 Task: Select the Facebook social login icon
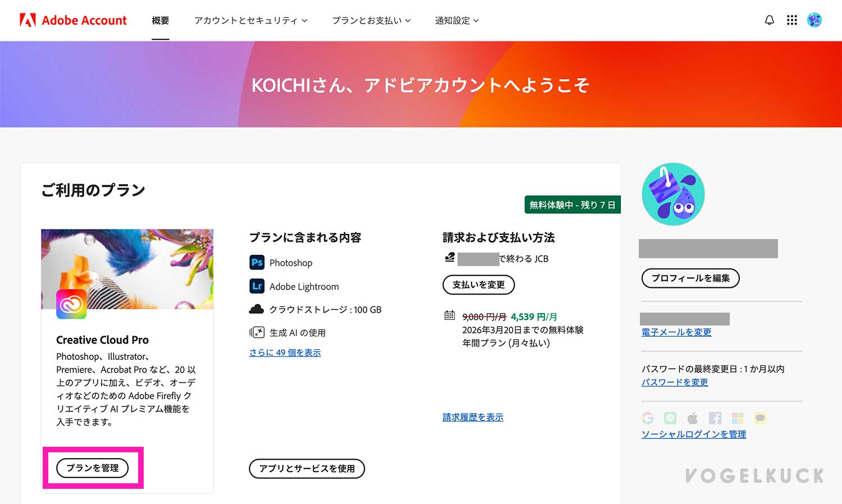tap(715, 418)
